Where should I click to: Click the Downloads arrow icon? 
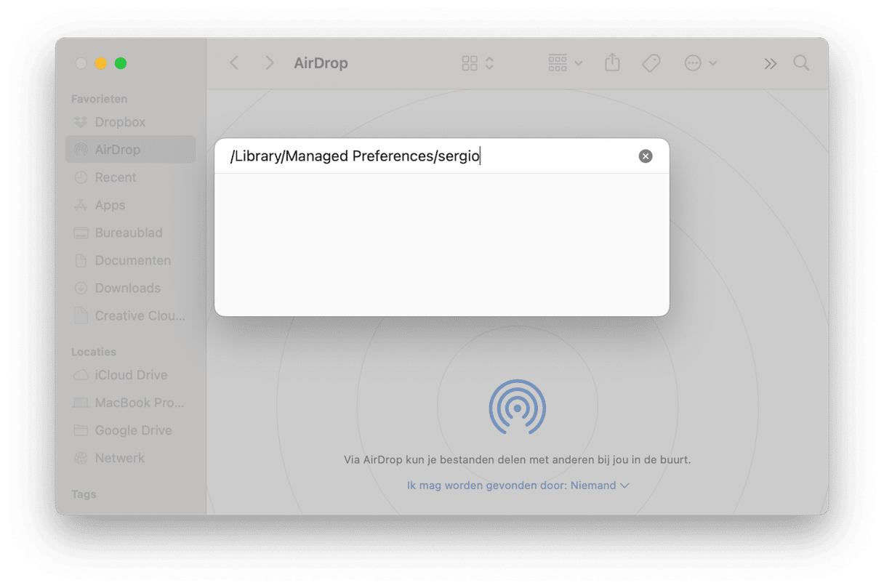pos(81,288)
